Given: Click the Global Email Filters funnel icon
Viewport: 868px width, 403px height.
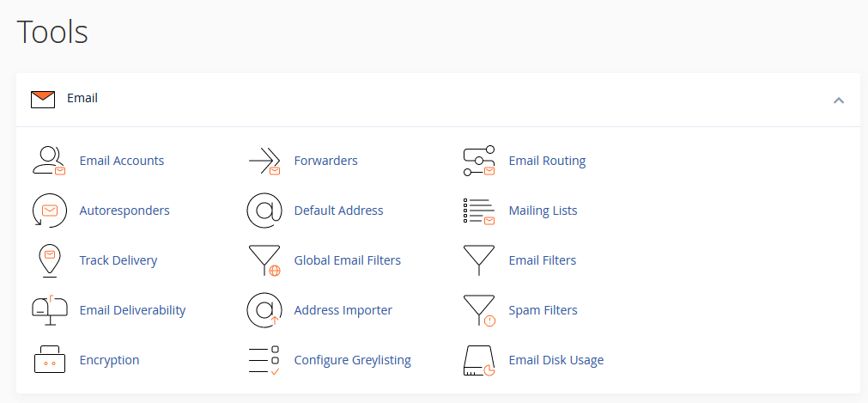Looking at the screenshot, I should (264, 260).
